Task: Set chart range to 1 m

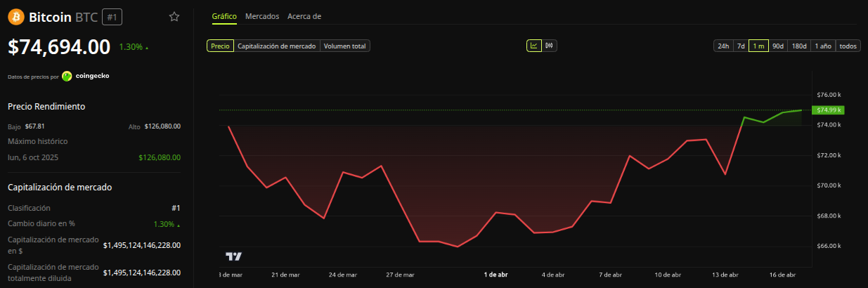Action: point(758,46)
